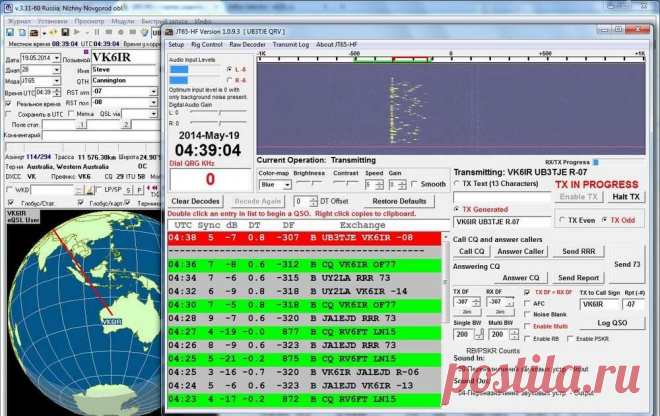Expand the RST sent dropdown showing -07

154,91
